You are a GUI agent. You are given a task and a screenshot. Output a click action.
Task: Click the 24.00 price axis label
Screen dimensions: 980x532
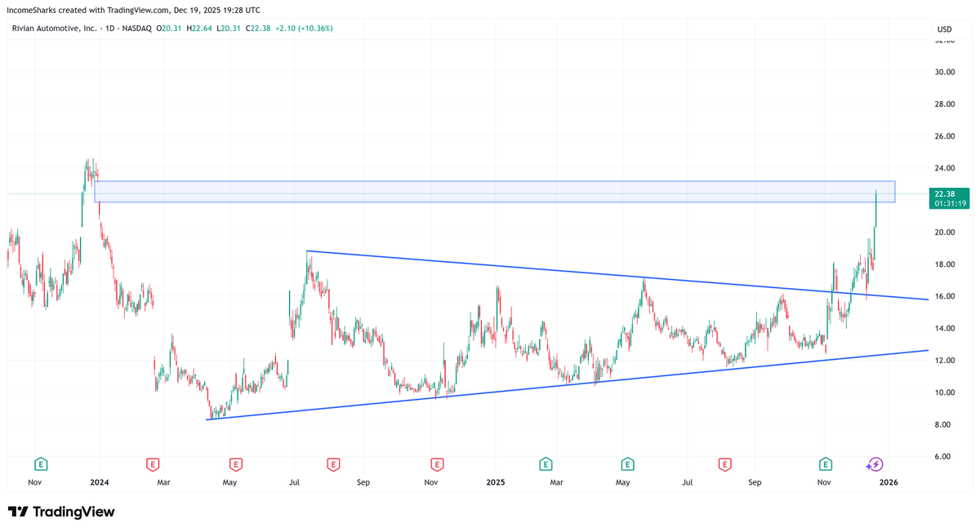click(945, 168)
